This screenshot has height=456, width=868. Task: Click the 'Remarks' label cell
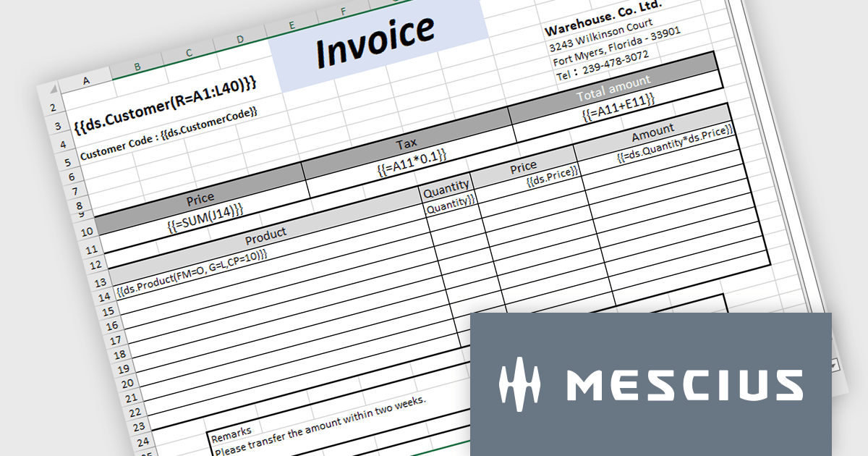coord(230,434)
